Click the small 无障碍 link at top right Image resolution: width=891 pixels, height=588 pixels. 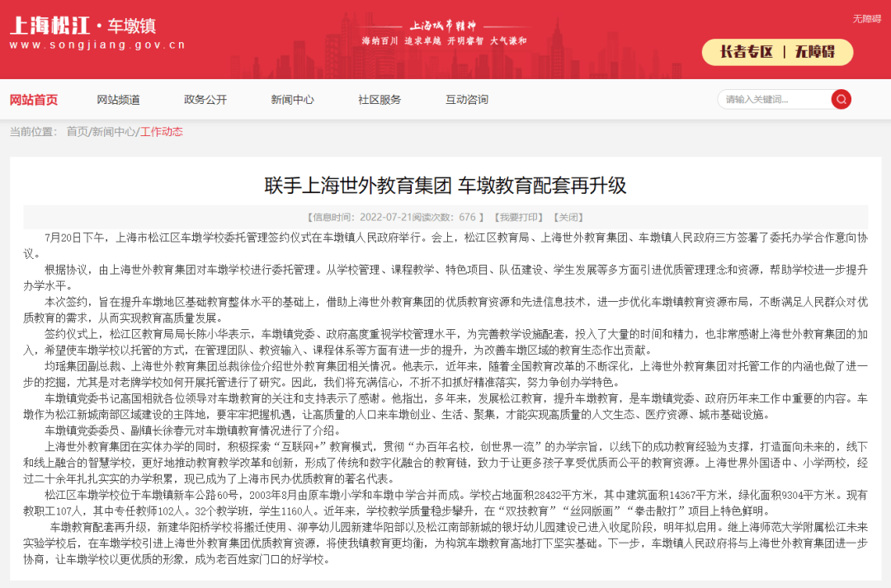coord(866,19)
